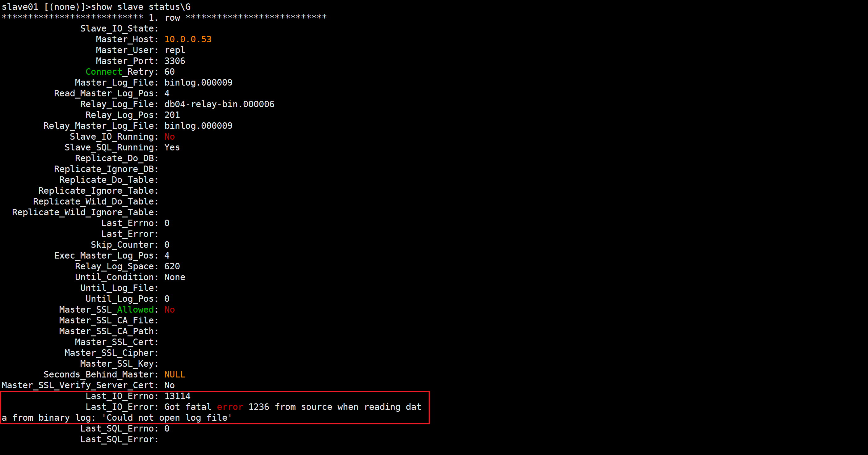The width and height of the screenshot is (868, 455).
Task: Click the Last_IO_Errno value 13114
Action: click(x=178, y=396)
